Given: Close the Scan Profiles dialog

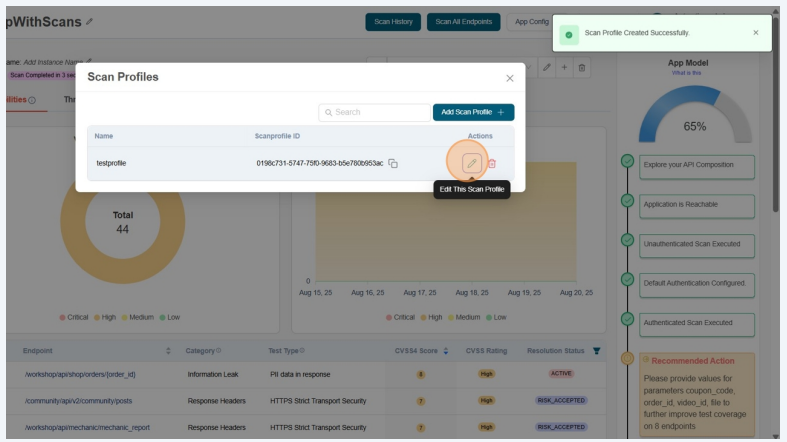Looking at the screenshot, I should click(509, 78).
